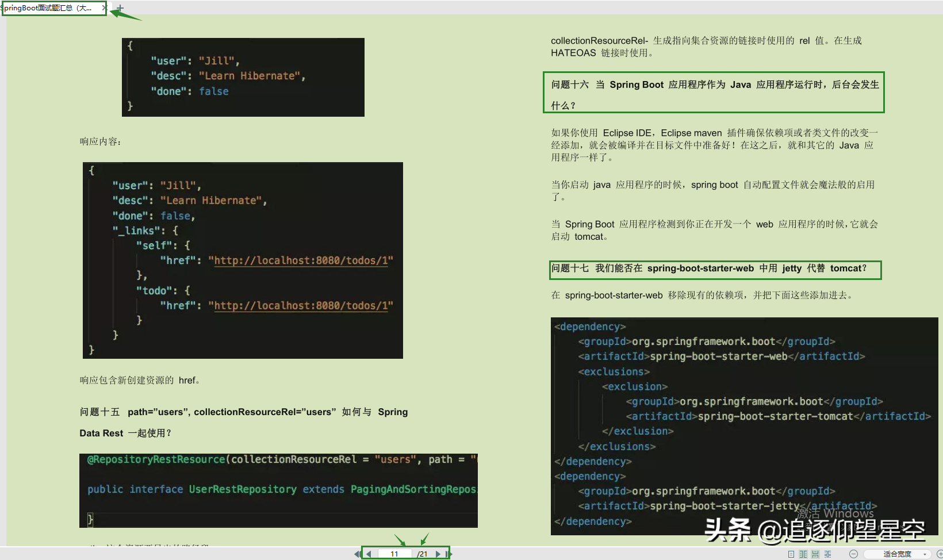This screenshot has height=560, width=943.
Task: Click the public interface UserRestRepository line
Action: 282,489
